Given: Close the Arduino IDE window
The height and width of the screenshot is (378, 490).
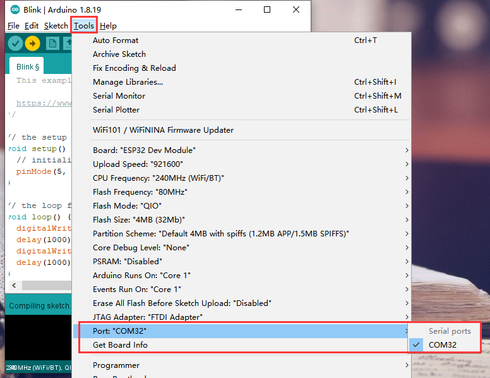Looking at the screenshot, I should pyautogui.click(x=296, y=10).
